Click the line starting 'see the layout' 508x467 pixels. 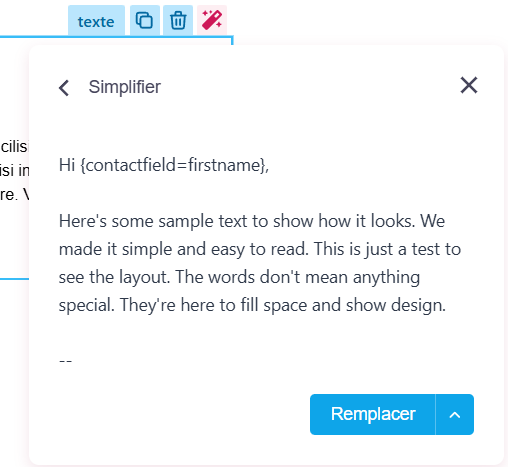[239, 277]
